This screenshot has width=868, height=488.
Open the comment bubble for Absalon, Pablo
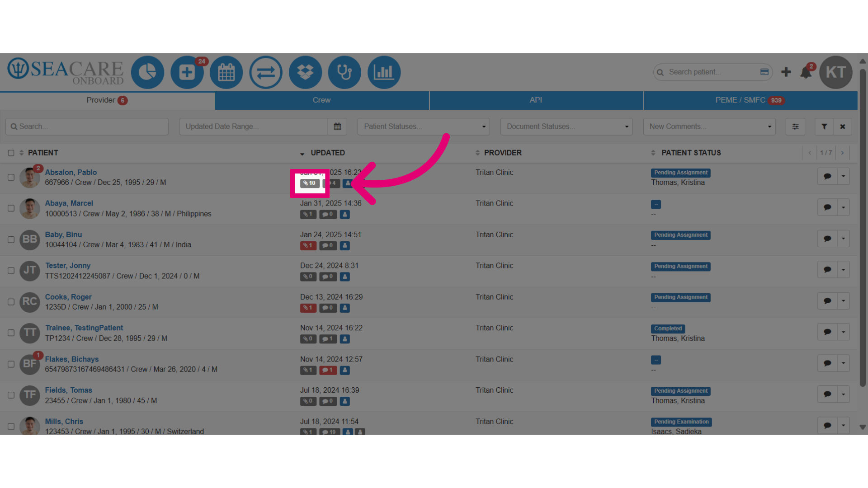[x=827, y=176]
